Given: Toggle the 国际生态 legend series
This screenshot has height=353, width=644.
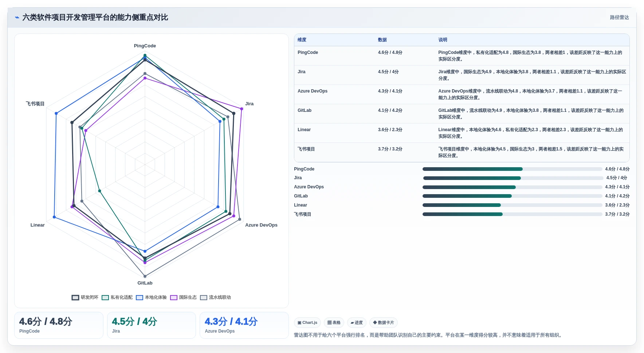Looking at the screenshot, I should (183, 297).
